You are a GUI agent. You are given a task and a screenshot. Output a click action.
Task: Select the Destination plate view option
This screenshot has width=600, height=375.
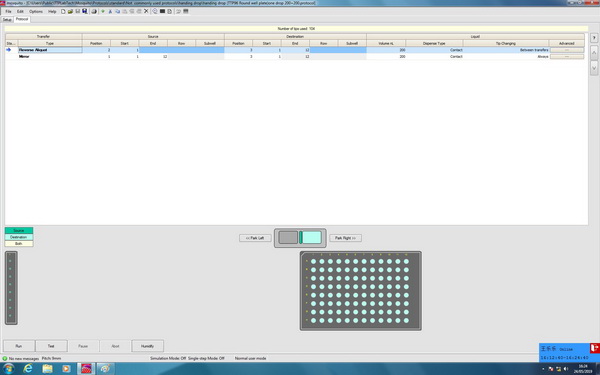pyautogui.click(x=19, y=237)
